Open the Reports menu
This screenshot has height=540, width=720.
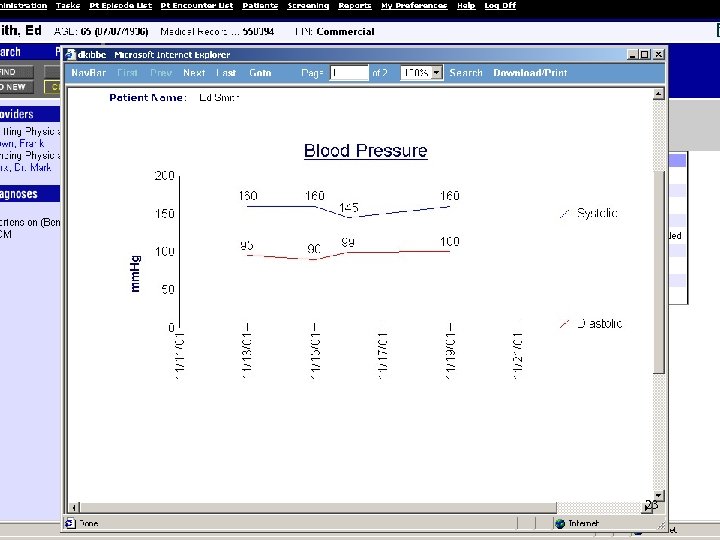[354, 6]
